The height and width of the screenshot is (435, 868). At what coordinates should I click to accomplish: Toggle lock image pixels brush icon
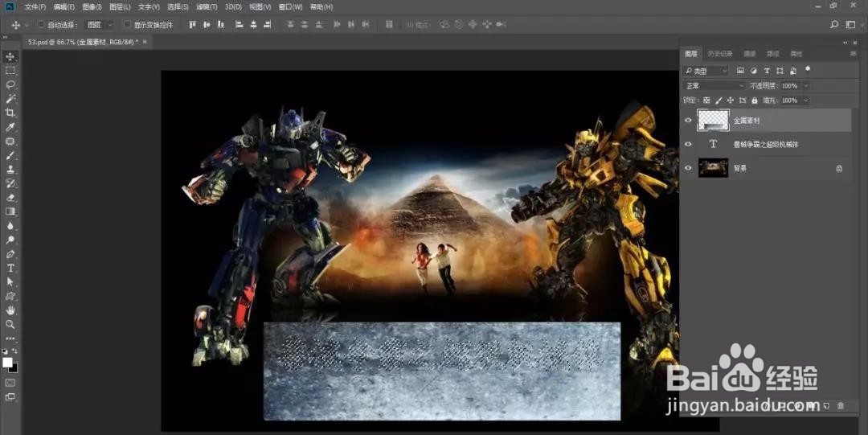tap(719, 101)
